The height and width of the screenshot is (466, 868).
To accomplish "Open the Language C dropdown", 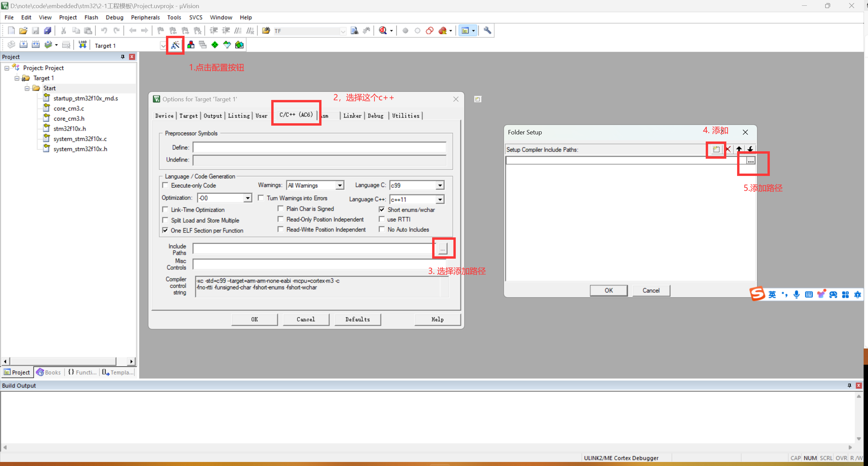I will pyautogui.click(x=440, y=185).
